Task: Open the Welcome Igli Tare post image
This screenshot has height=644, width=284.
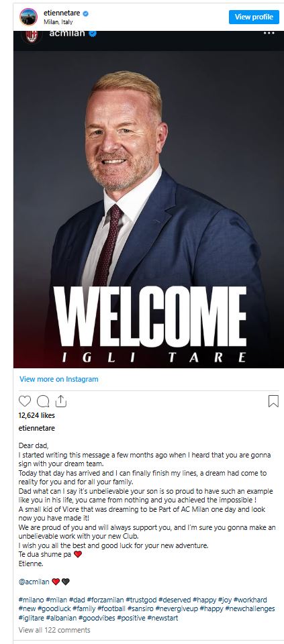Action: [148, 209]
